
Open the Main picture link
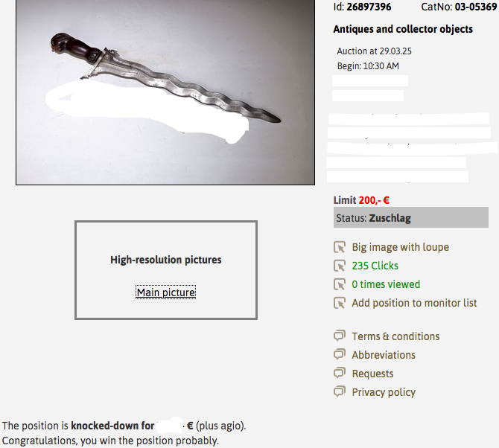click(x=166, y=292)
